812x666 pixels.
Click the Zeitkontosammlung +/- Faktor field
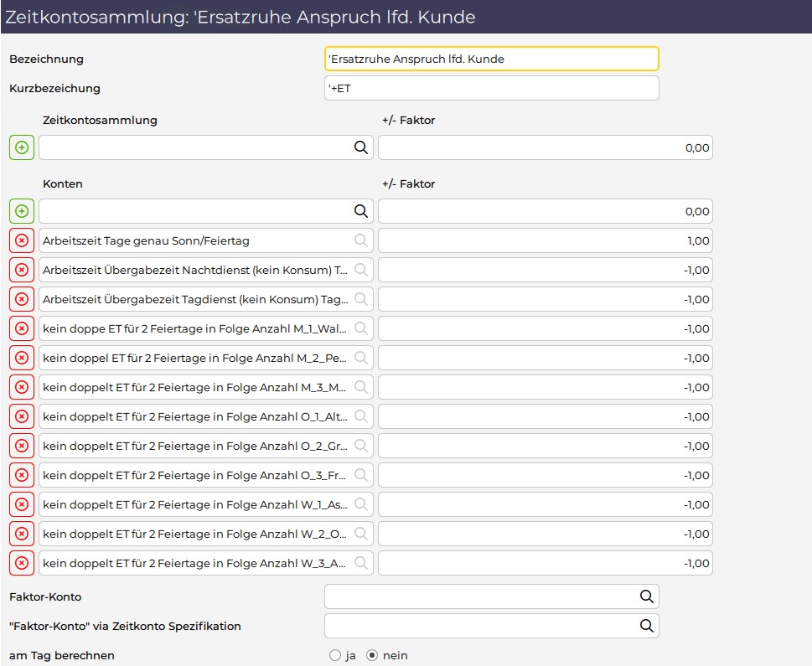(x=546, y=147)
